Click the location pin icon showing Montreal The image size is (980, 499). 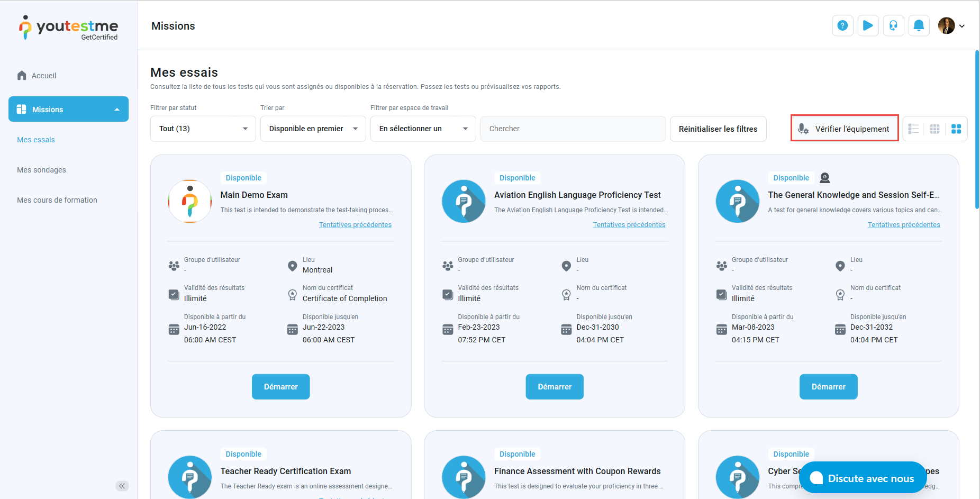[x=292, y=266]
